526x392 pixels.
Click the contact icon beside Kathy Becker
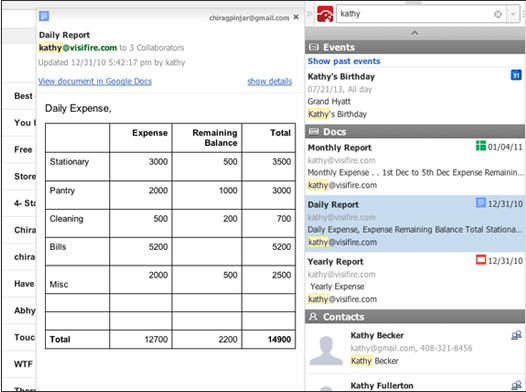(516, 335)
